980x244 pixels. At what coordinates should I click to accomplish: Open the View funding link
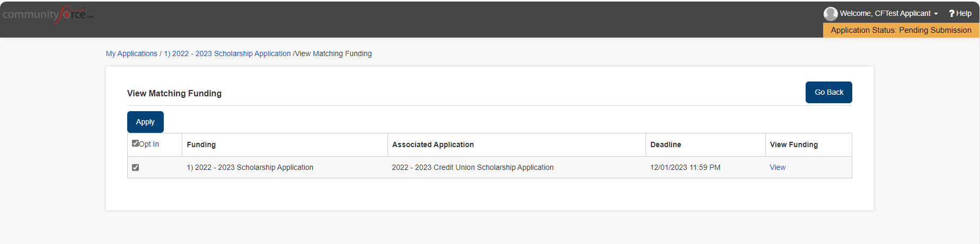click(778, 167)
